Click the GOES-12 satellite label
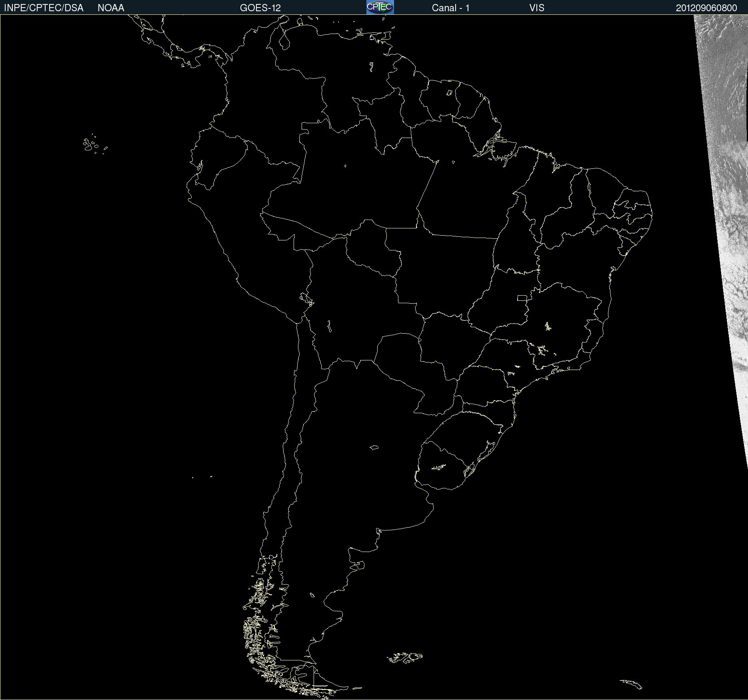748x700 pixels. 260,8
